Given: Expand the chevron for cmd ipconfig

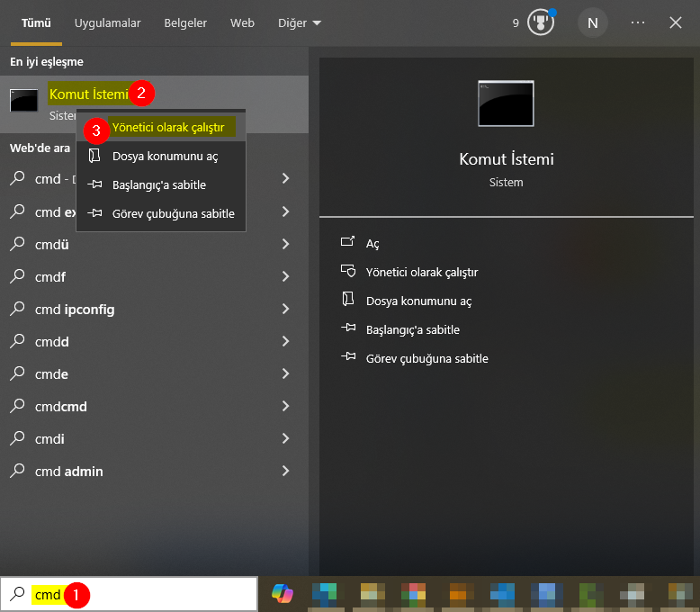Looking at the screenshot, I should tap(286, 309).
